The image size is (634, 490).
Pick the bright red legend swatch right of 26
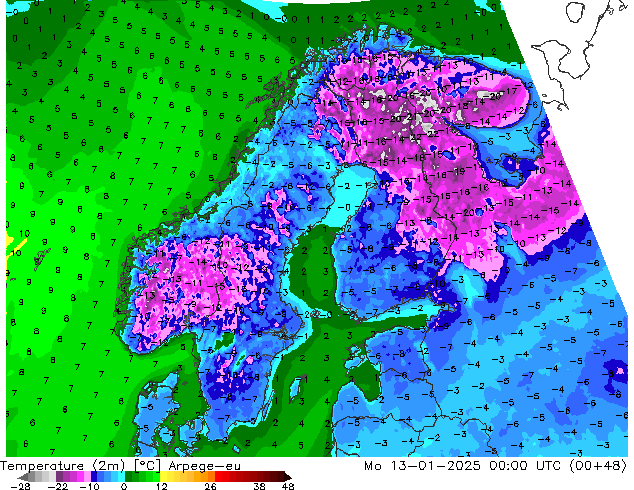[x=218, y=477]
